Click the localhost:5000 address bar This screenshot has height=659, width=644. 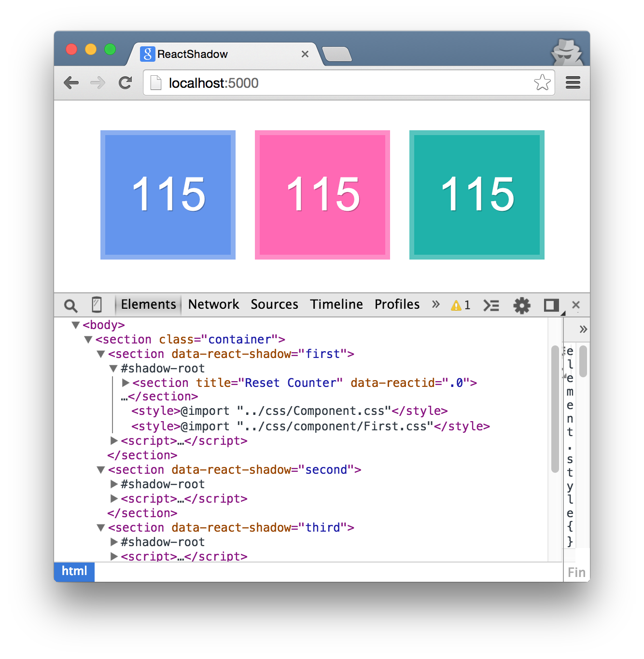coord(349,83)
